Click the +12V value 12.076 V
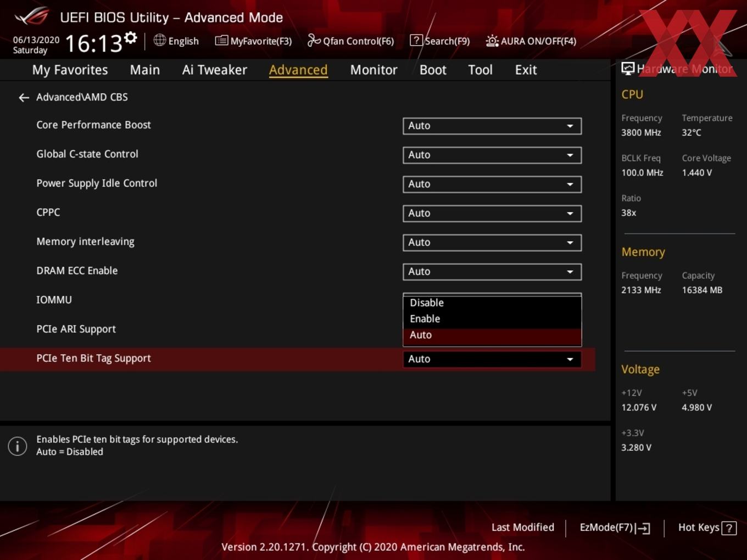This screenshot has width=747, height=560. (639, 407)
